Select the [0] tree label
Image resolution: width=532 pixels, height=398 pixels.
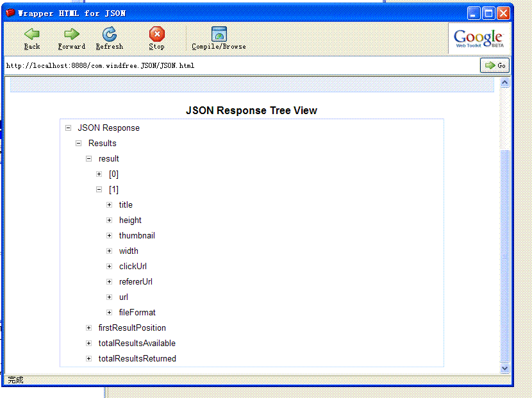point(113,174)
